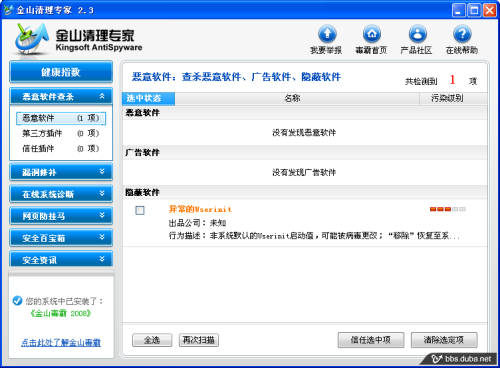
Task: Sort by 选中状态 column header
Action: (148, 98)
